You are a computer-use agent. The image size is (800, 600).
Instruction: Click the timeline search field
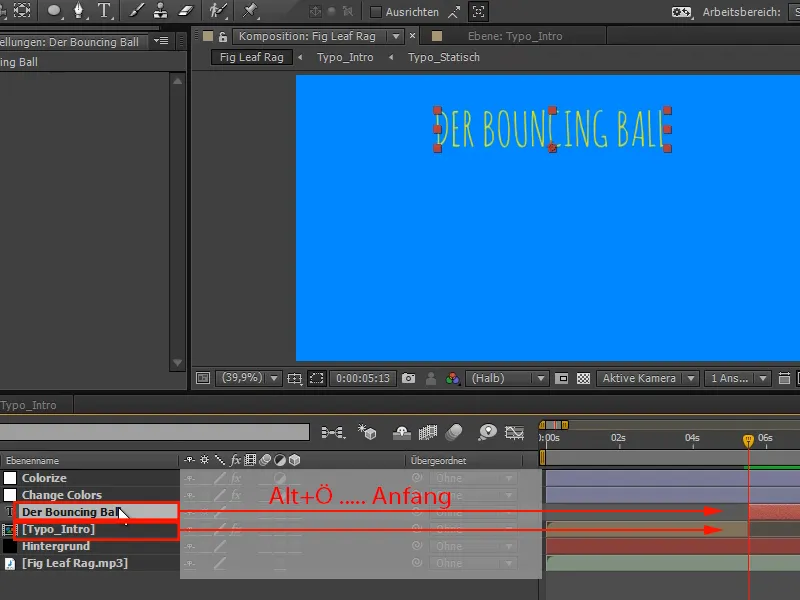154,432
